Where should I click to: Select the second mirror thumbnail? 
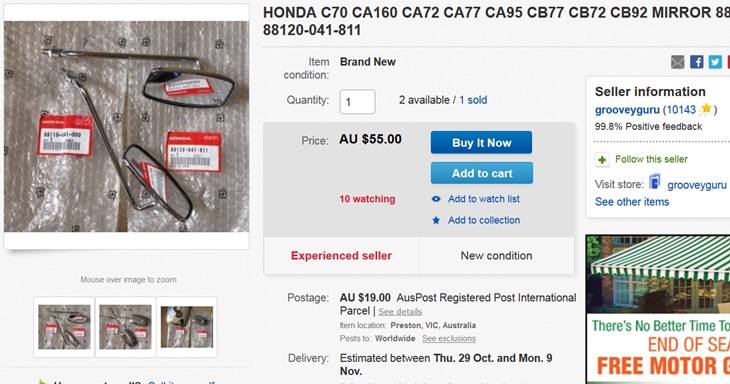[x=125, y=327]
